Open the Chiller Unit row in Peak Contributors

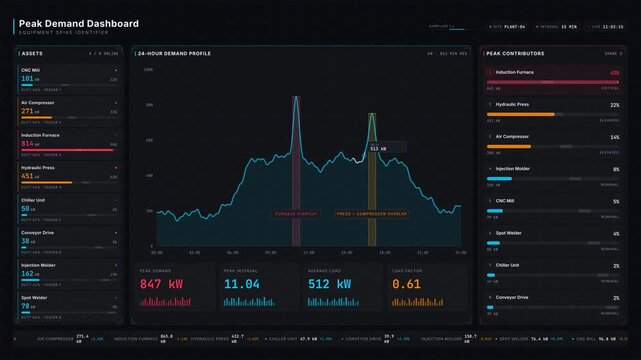(553, 273)
